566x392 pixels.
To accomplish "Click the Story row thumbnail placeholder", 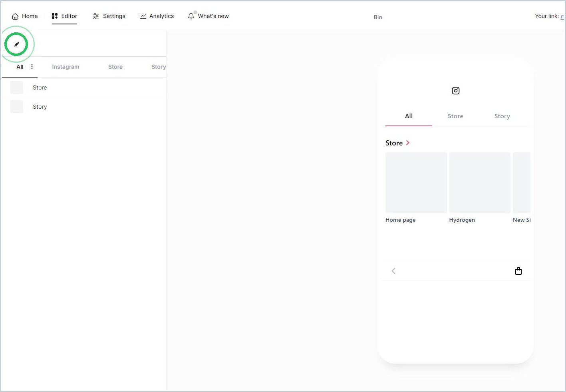I will coord(17,107).
